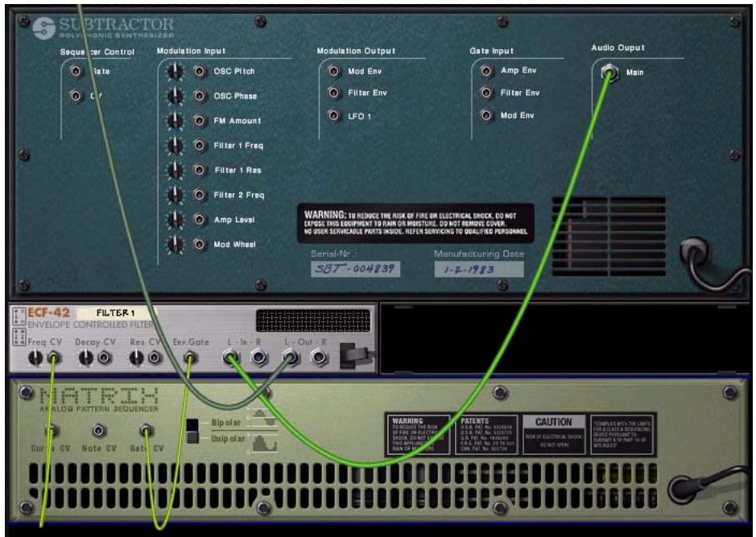The image size is (756, 537).
Task: Click the Gate CV output on the Matrix
Action: [x=145, y=431]
